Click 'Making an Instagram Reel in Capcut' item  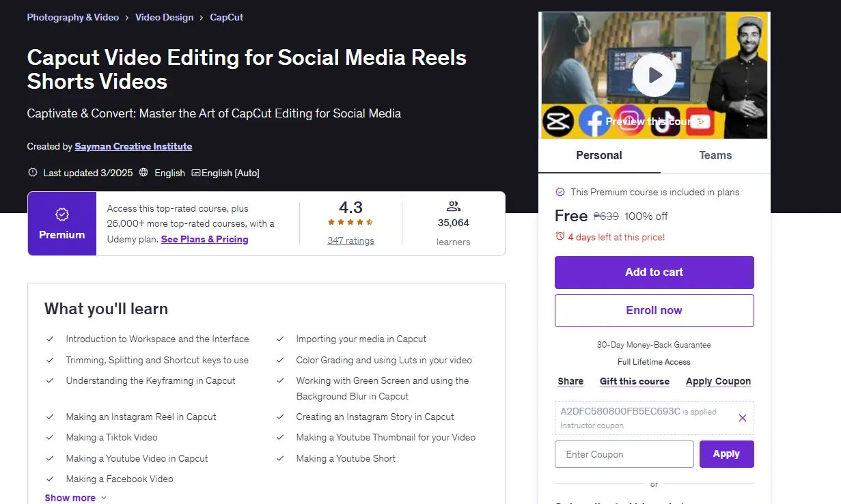point(141,417)
